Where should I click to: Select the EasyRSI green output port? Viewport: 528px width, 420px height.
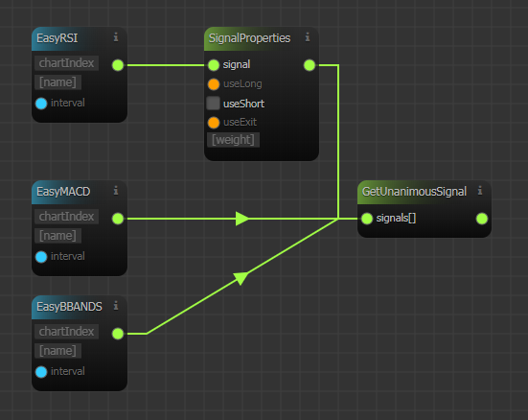click(118, 65)
